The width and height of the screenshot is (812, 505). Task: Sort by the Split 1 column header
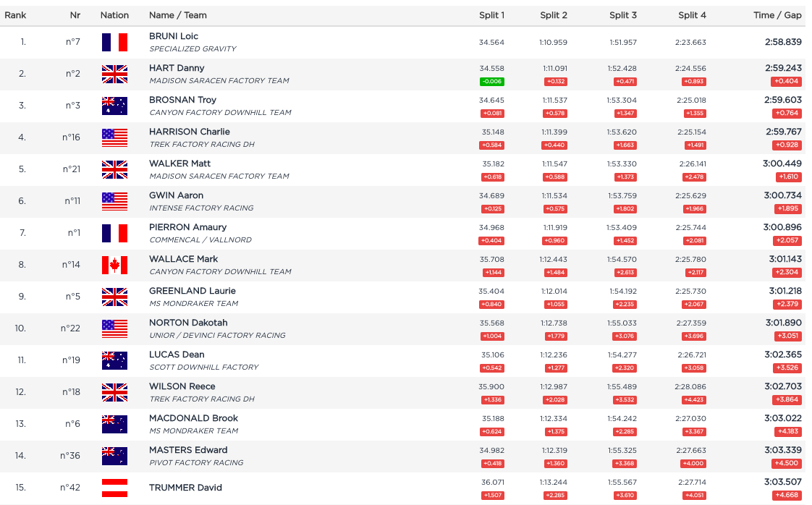pyautogui.click(x=491, y=15)
